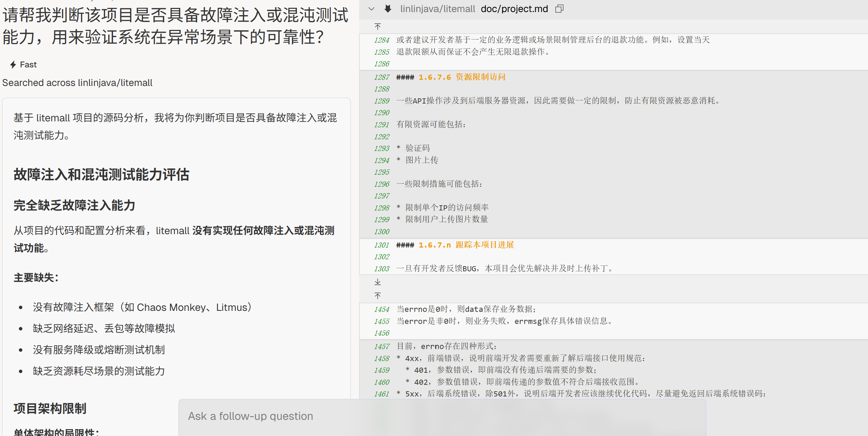Click line number 1287
Screen dimensions: 868x436
tap(381, 77)
